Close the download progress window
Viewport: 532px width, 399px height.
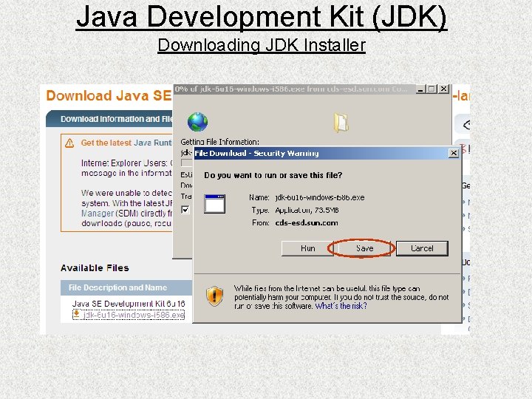444,89
